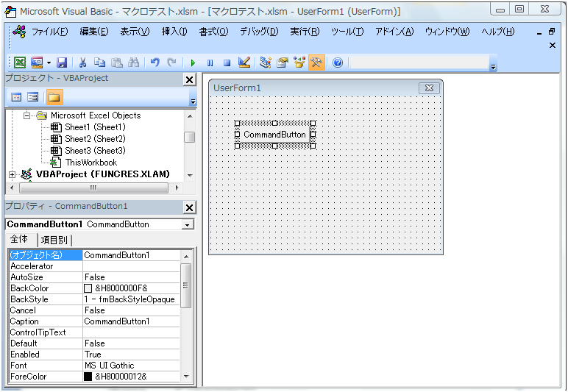
Task: Break execution with the pause icon
Action: pos(210,63)
